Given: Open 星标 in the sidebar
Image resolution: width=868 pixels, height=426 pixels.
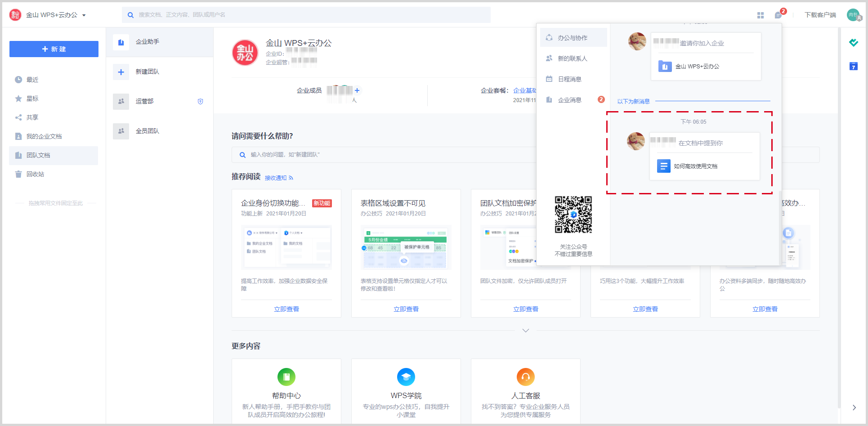Looking at the screenshot, I should pos(54,99).
